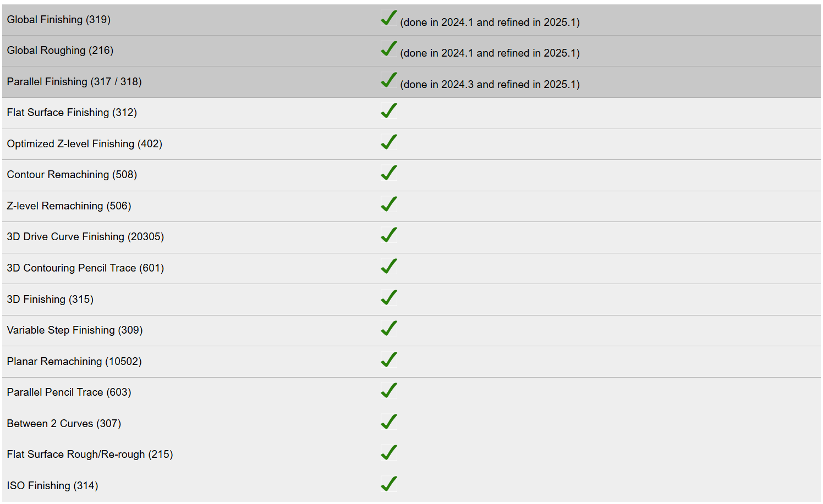Click the note mentioning 2024.3 refinement
823x504 pixels.
pyautogui.click(x=490, y=85)
